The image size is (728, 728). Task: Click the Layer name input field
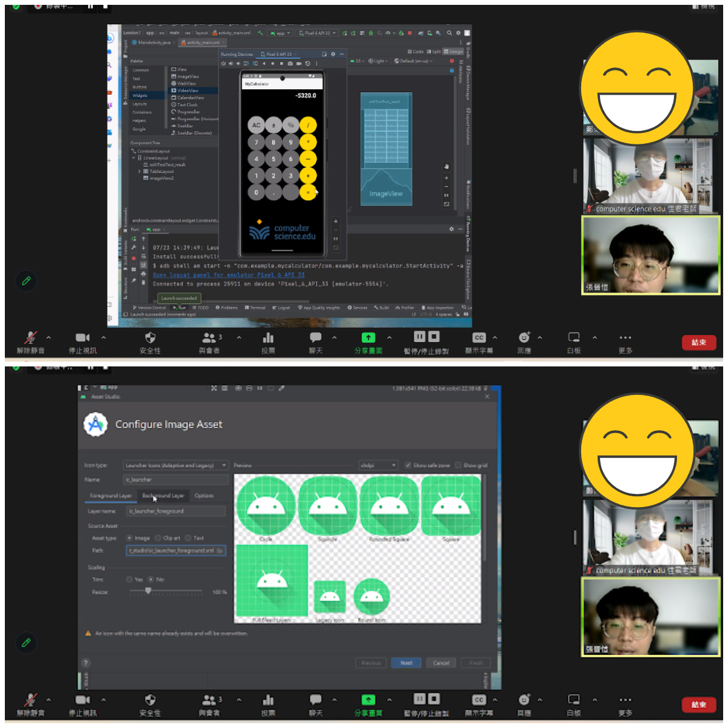click(176, 511)
